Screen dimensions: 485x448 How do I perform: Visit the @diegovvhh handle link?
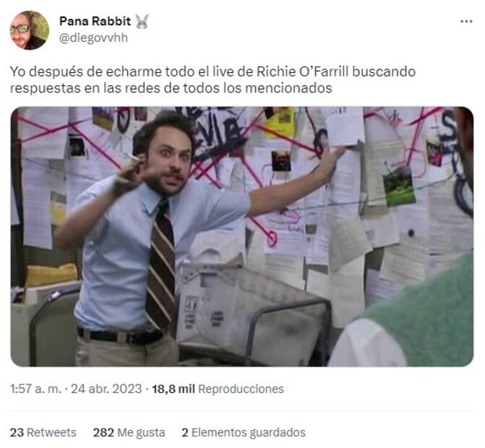click(x=93, y=38)
